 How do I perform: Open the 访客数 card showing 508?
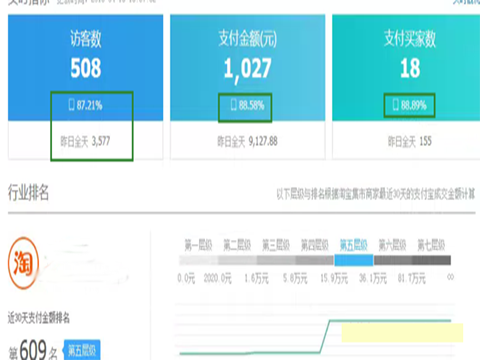(x=86, y=87)
